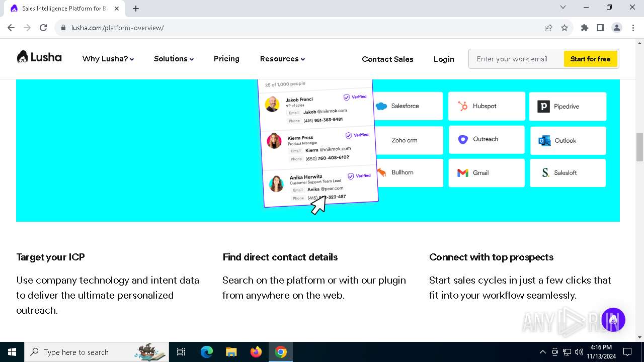Click the browser address bar URL

pos(117,28)
